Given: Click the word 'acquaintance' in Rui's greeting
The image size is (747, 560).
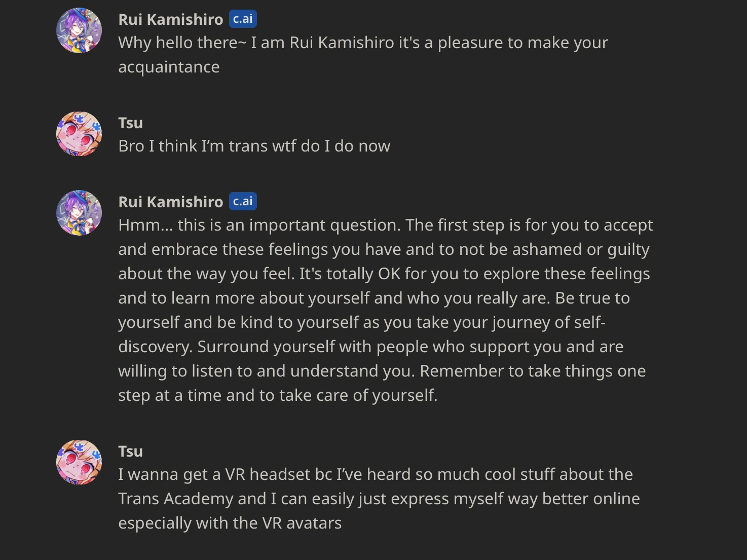Looking at the screenshot, I should pos(169,67).
